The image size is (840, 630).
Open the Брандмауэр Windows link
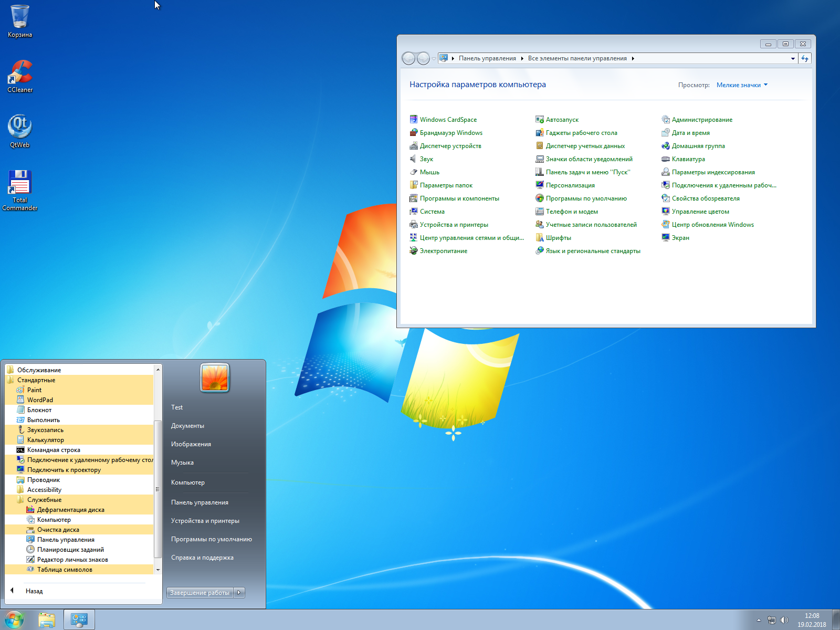click(x=451, y=133)
